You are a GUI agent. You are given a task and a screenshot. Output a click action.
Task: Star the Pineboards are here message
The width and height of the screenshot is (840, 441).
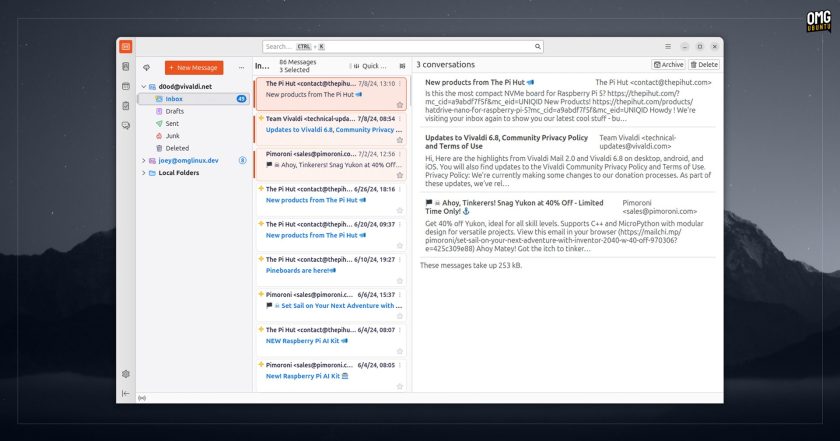400,281
